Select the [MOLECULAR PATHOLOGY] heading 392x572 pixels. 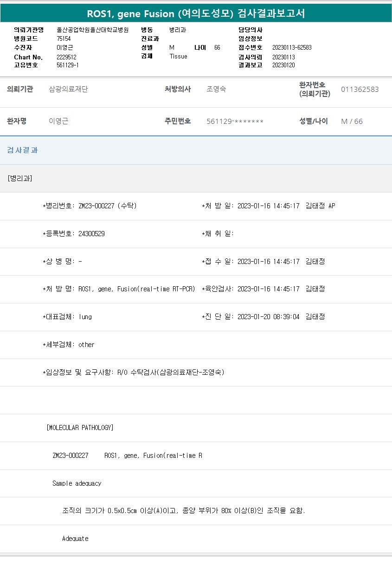pos(80,428)
